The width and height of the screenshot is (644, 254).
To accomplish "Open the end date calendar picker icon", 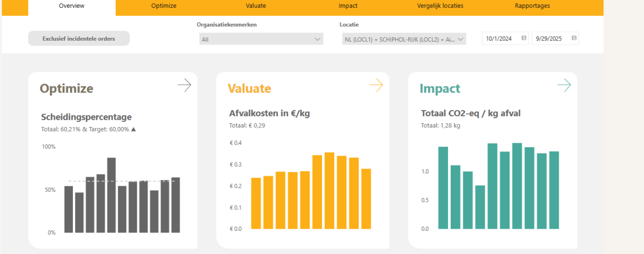I will 574,38.
